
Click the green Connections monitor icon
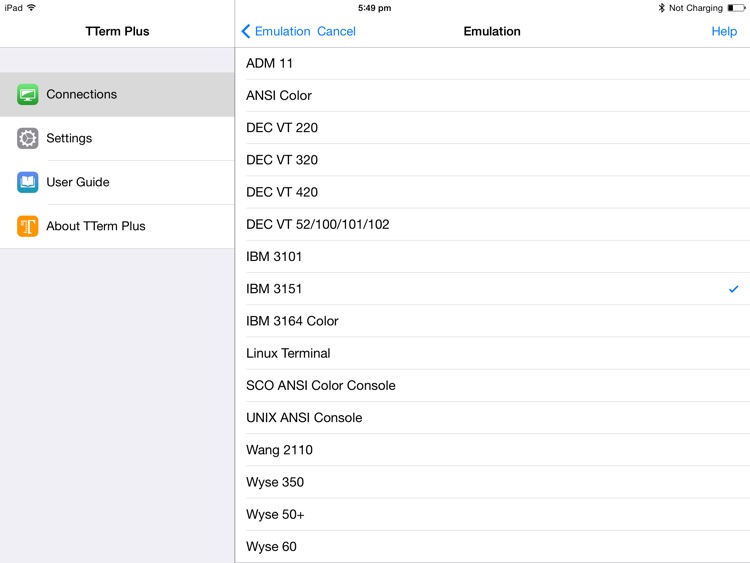point(28,94)
